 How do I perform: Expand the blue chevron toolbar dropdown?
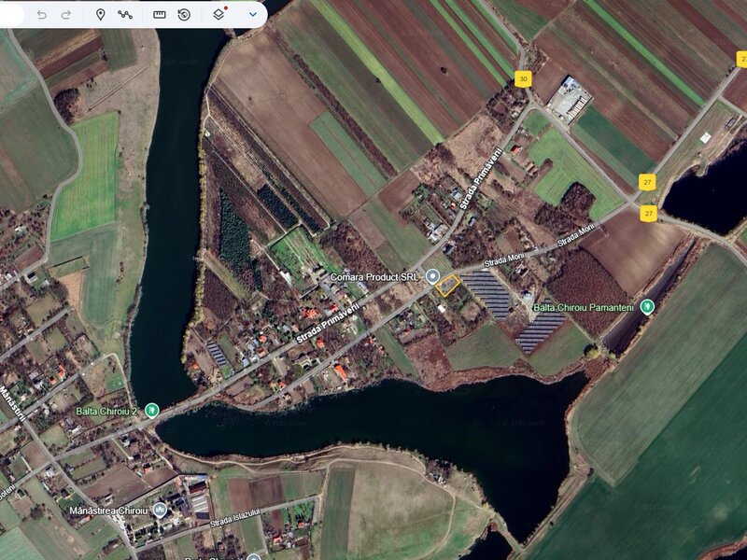(253, 15)
